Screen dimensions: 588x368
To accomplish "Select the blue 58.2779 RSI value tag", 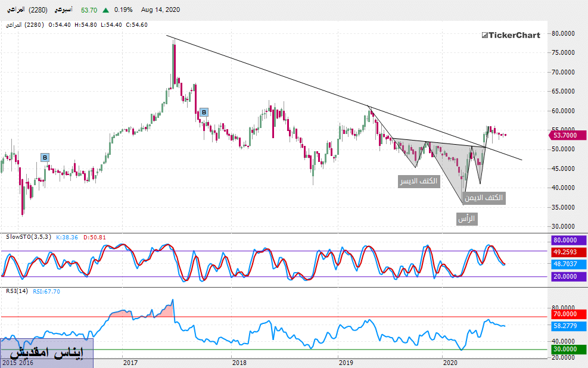I will [x=564, y=326].
